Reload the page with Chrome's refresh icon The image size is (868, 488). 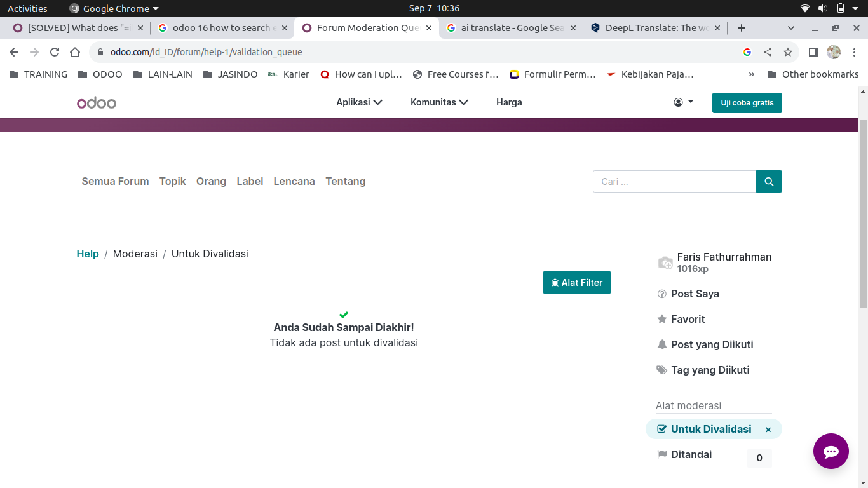click(55, 52)
